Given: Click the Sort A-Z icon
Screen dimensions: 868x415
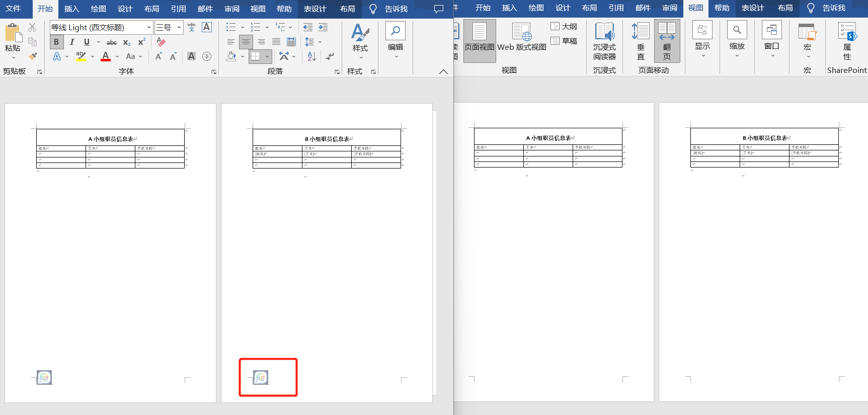Looking at the screenshot, I should click(x=311, y=56).
